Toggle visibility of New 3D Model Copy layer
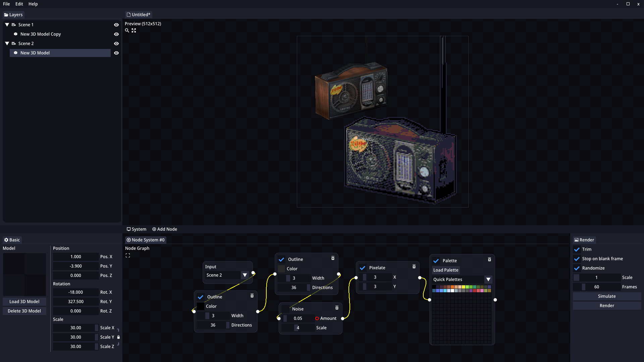Screen dimensions: 644x362 click(116, 34)
